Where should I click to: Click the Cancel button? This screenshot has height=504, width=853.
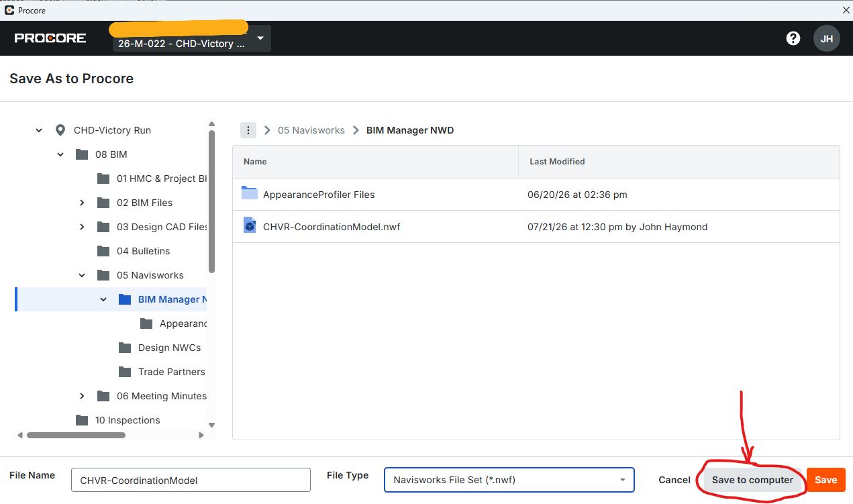(x=674, y=480)
